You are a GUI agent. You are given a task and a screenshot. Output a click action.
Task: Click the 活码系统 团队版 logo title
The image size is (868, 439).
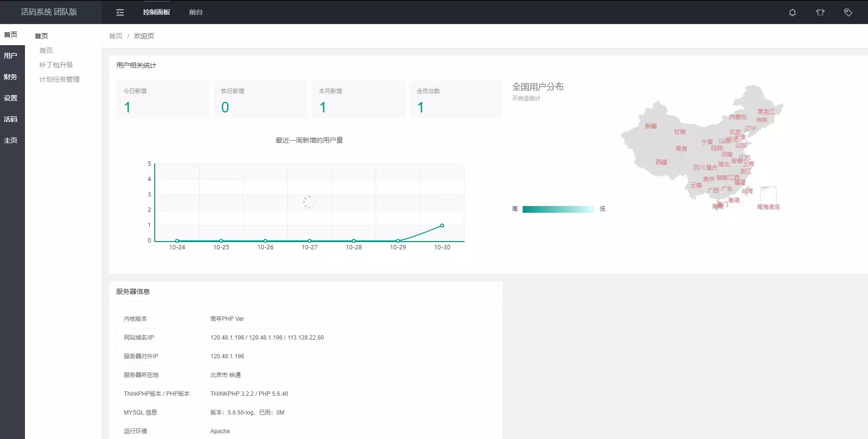click(x=49, y=12)
